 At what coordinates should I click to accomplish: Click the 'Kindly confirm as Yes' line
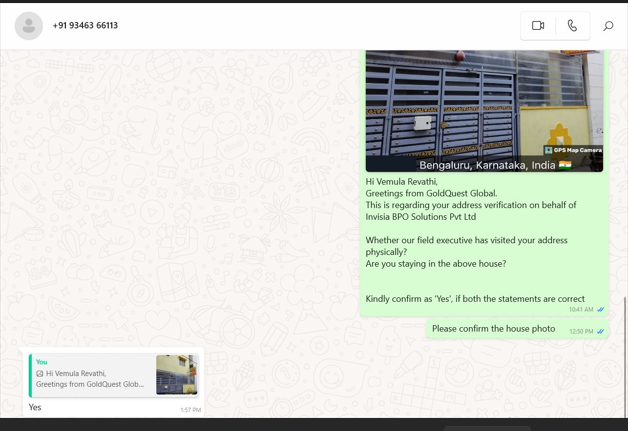[475, 299]
